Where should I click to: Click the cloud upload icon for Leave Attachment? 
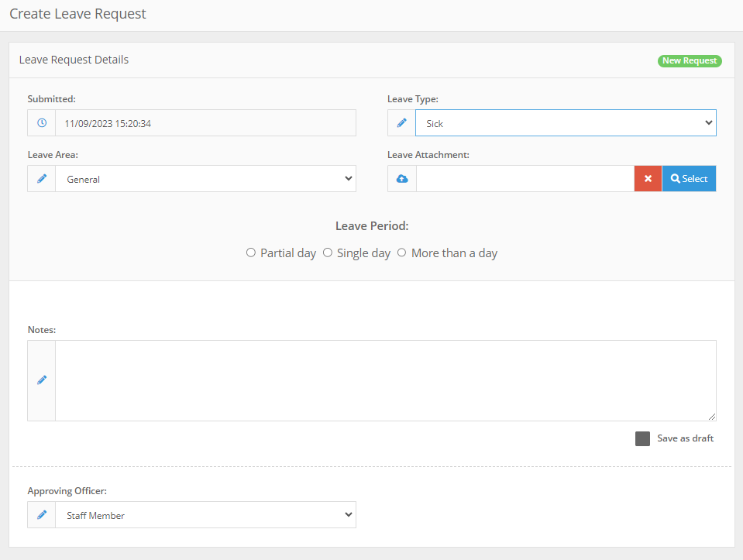tap(402, 179)
